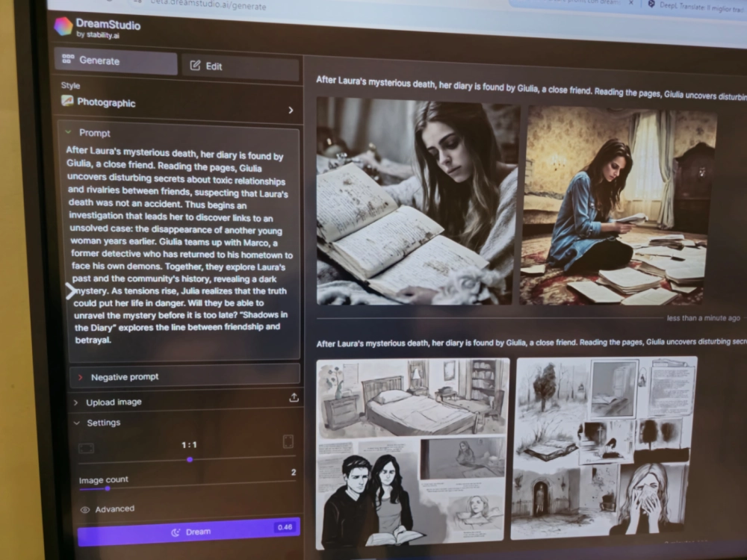Screen dimensions: 747x560
Task: Click the Image count slider handle
Action: click(x=107, y=488)
